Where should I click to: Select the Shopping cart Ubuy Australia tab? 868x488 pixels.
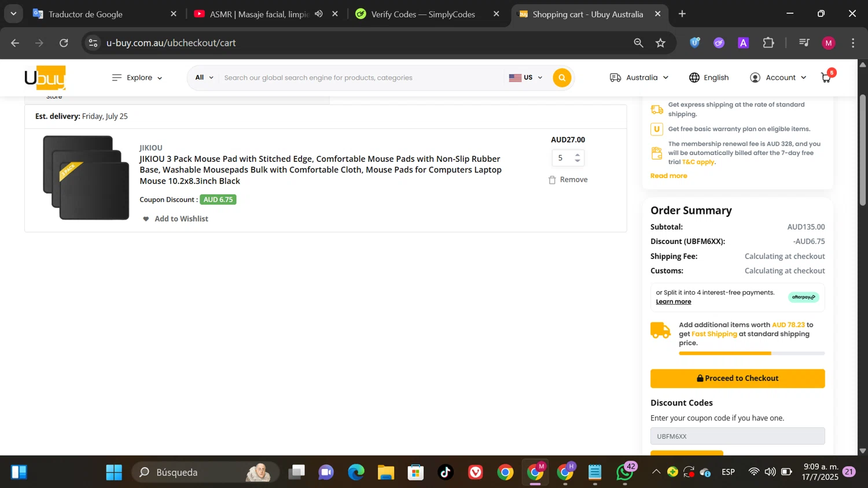(588, 14)
